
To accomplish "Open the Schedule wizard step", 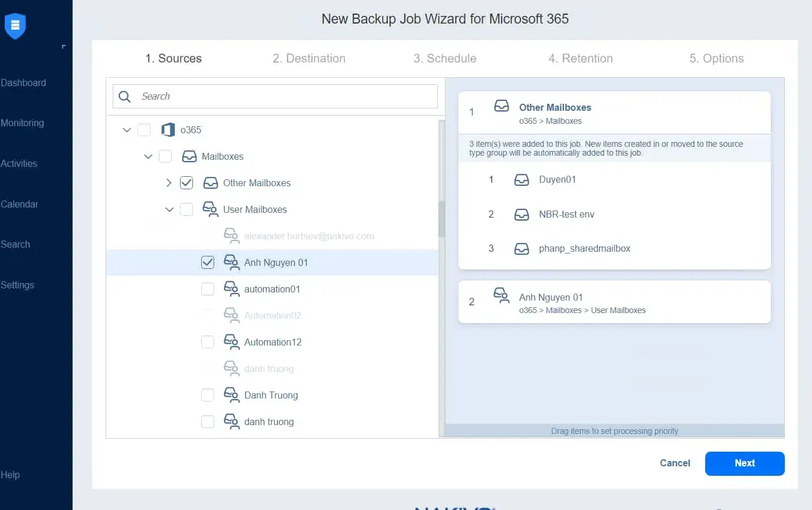I will click(x=444, y=58).
